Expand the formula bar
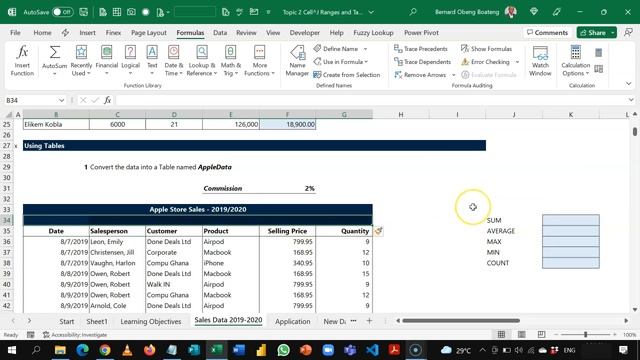 click(x=631, y=100)
